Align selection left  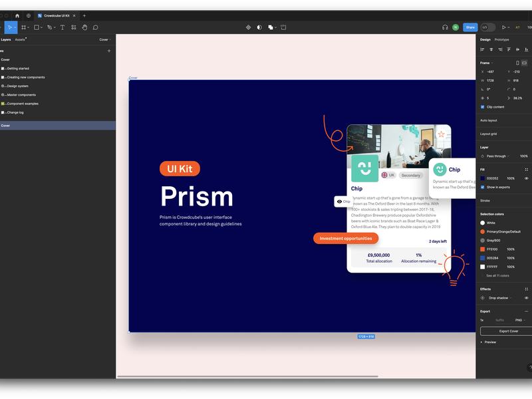pos(482,49)
